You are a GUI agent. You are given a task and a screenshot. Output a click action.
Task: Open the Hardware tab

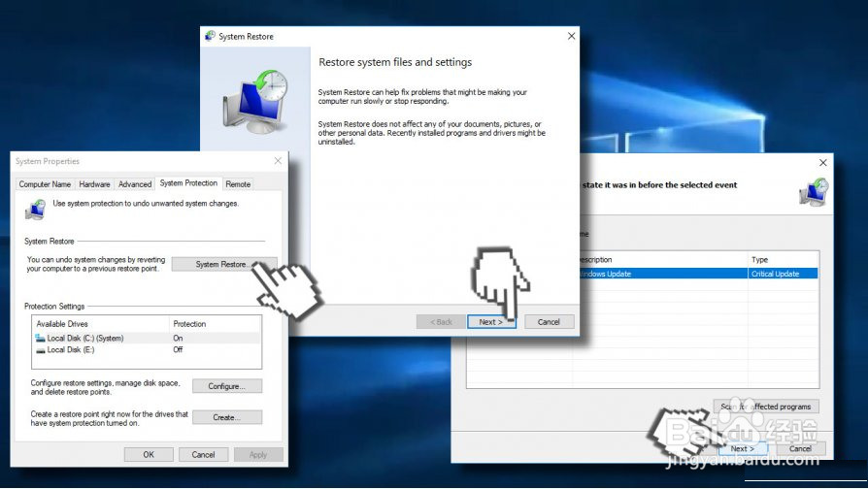(x=94, y=184)
